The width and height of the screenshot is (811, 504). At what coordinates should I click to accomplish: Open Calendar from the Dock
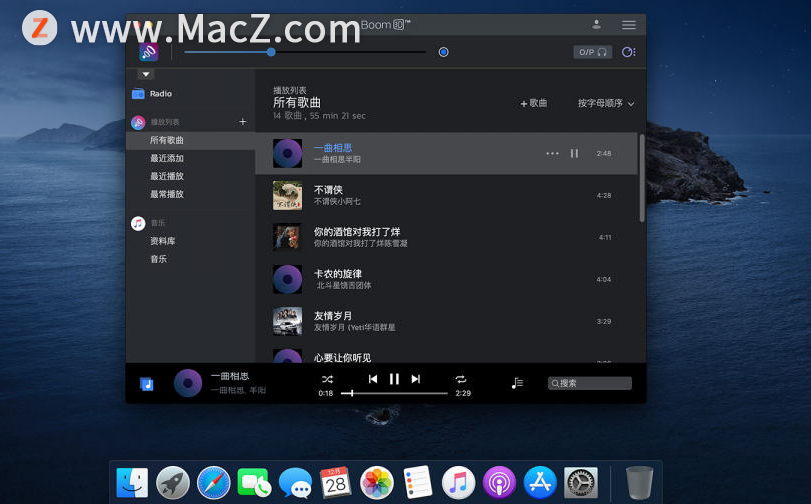tap(336, 483)
